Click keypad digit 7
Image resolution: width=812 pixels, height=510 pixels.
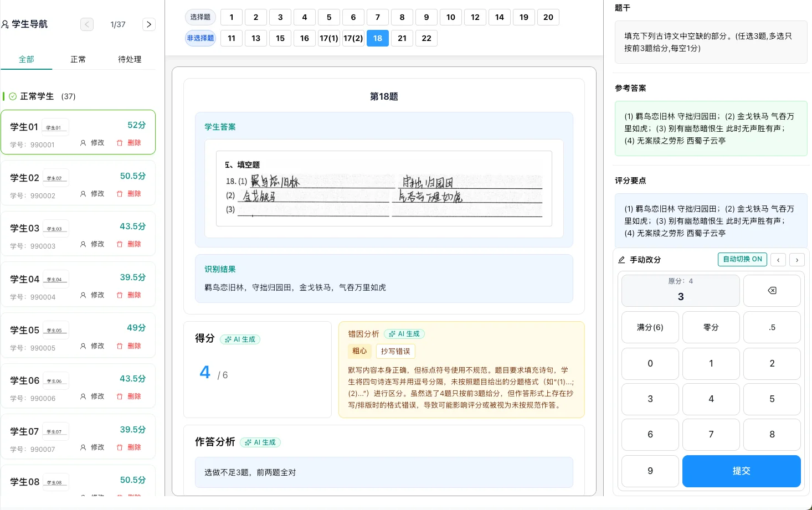click(711, 435)
